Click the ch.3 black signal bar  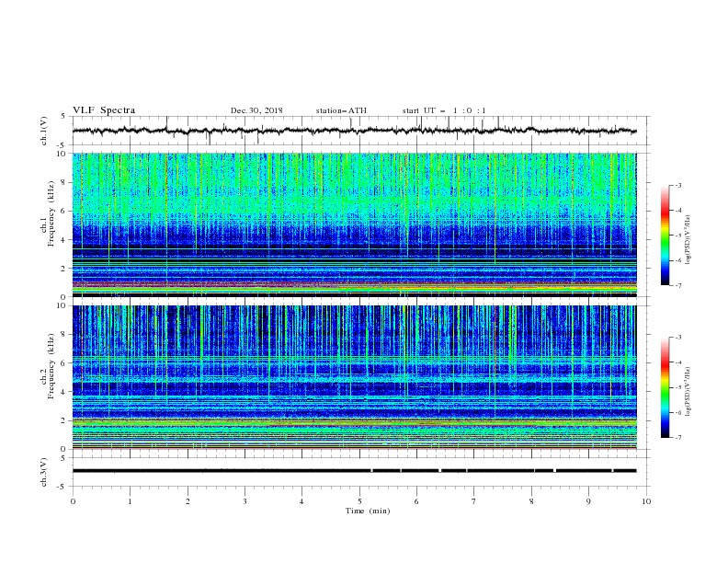[354, 471]
